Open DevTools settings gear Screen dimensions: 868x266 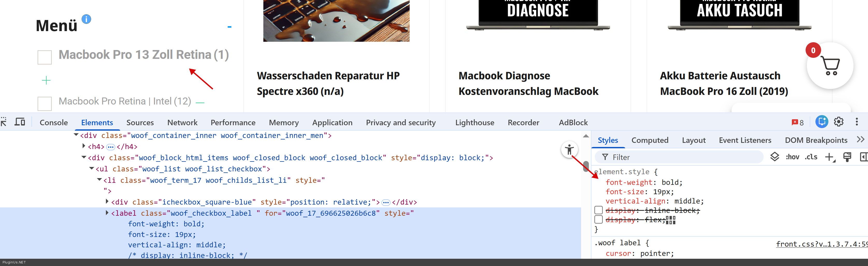coord(838,122)
